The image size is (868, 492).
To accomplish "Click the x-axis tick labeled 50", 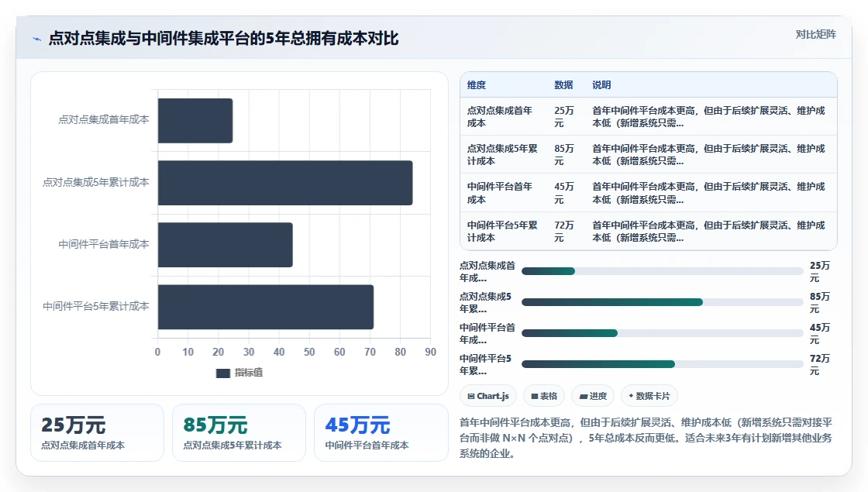I will tap(309, 352).
